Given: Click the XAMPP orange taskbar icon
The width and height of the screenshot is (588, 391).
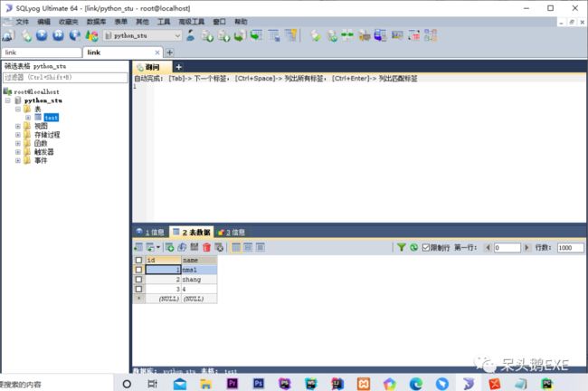Looking at the screenshot, I should tap(364, 384).
